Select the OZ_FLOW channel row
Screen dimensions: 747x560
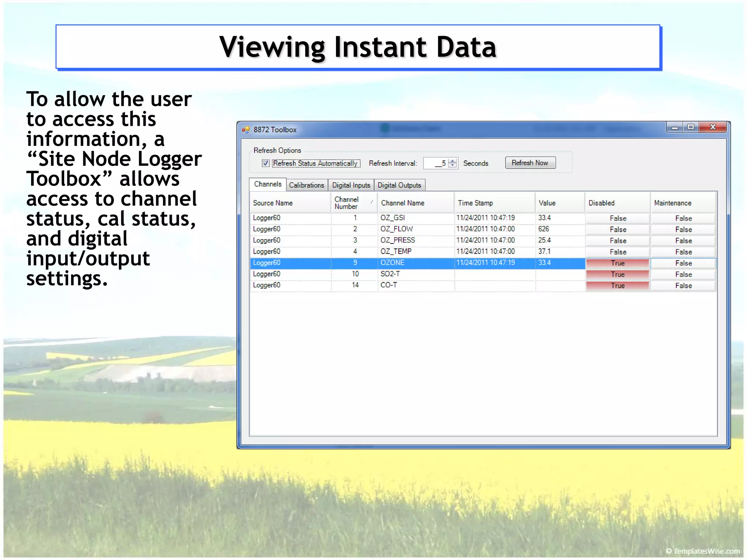click(x=396, y=229)
